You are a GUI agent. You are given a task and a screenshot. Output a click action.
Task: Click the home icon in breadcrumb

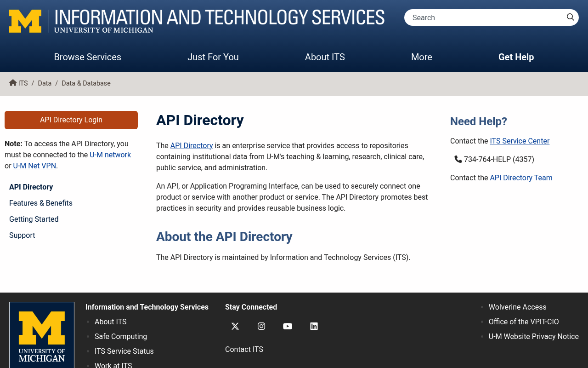click(x=13, y=83)
